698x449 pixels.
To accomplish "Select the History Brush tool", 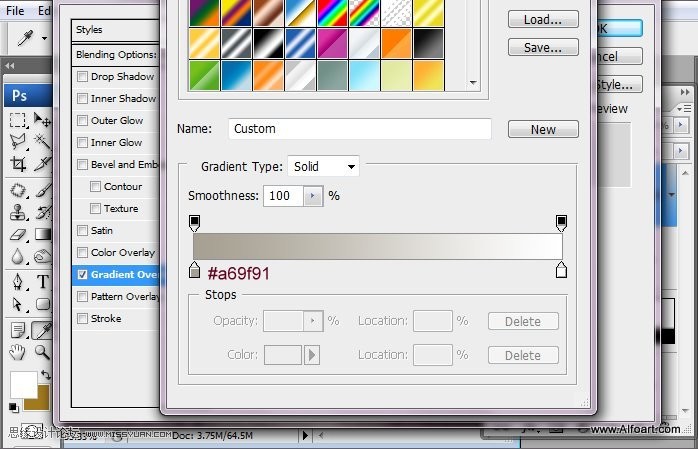I will [42, 212].
